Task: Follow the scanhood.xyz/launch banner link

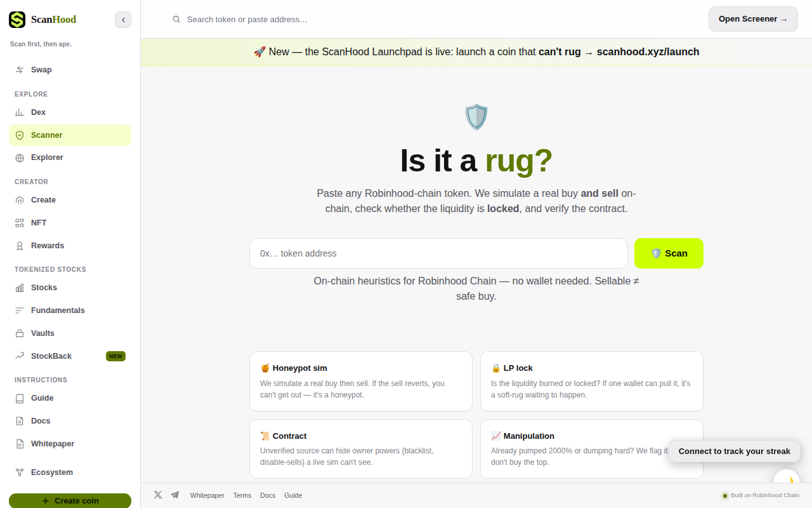Action: tap(648, 52)
